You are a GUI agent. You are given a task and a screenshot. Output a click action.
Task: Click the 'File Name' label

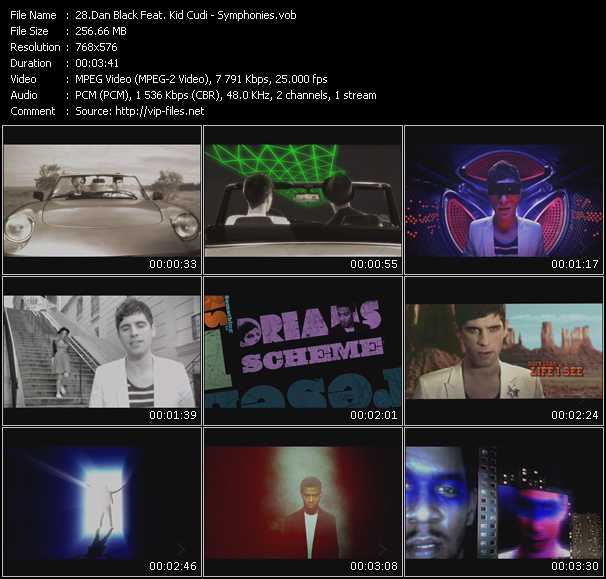tap(33, 15)
